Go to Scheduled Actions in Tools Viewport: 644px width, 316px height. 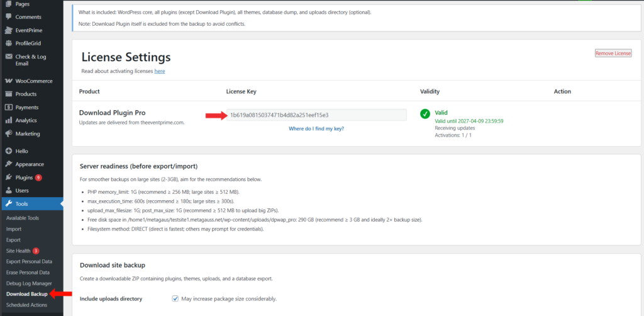26,305
